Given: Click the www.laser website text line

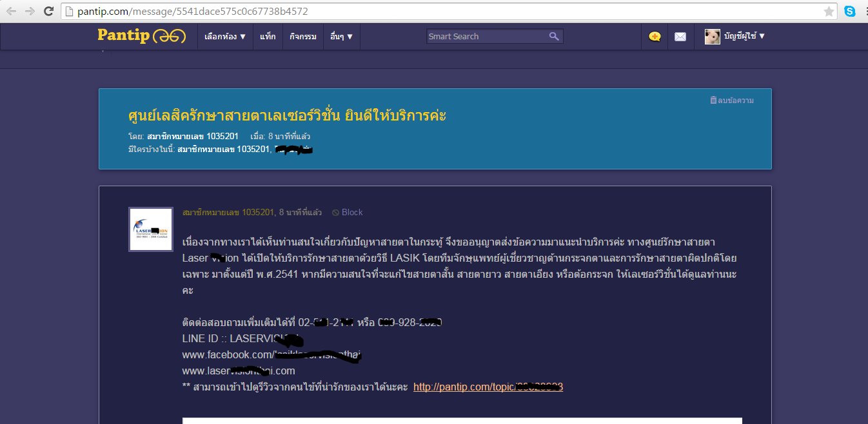Looking at the screenshot, I should (239, 371).
